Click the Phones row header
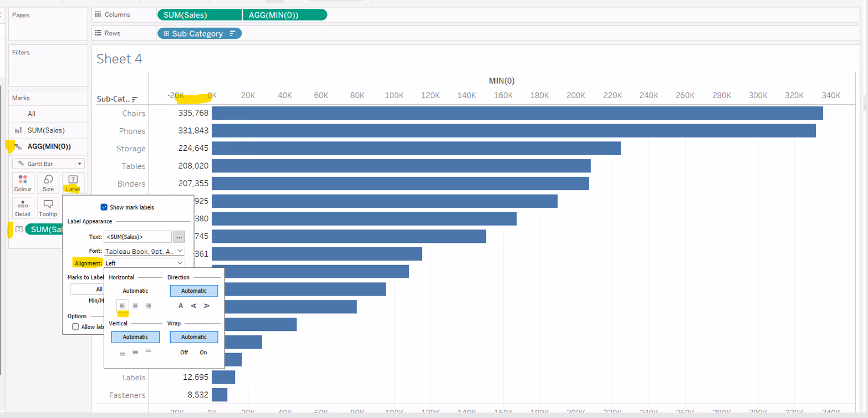 (x=132, y=131)
